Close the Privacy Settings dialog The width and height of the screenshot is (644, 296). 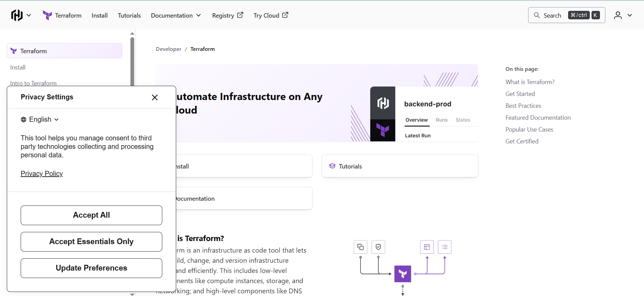point(155,97)
